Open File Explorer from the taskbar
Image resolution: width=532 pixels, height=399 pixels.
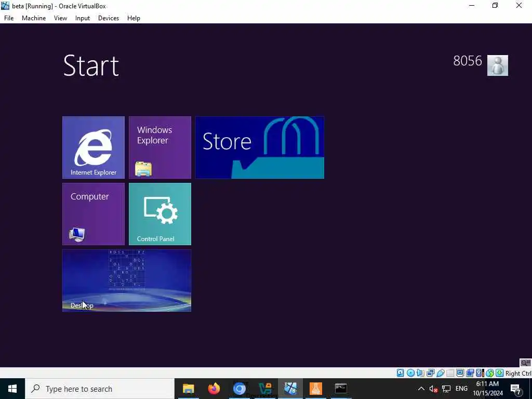point(188,389)
